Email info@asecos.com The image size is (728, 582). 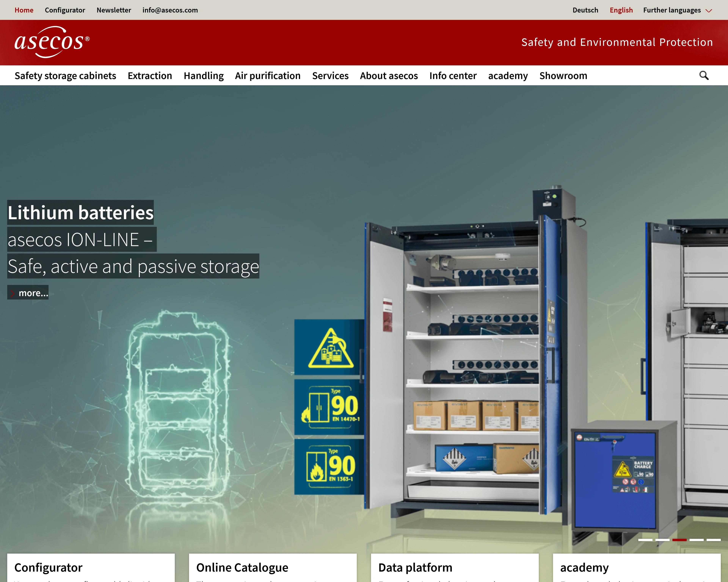(170, 10)
